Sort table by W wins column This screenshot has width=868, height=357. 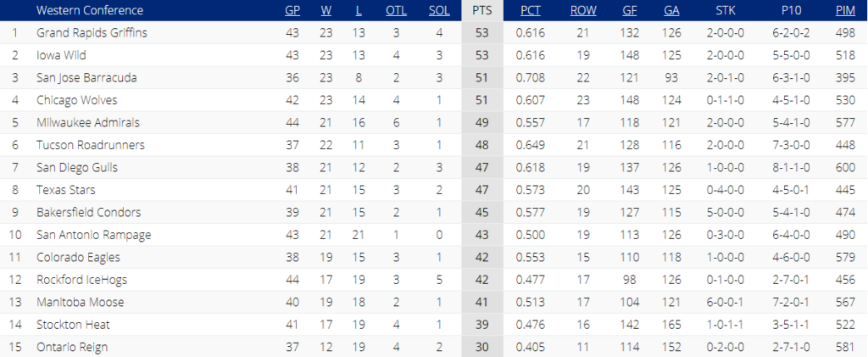coord(326,10)
